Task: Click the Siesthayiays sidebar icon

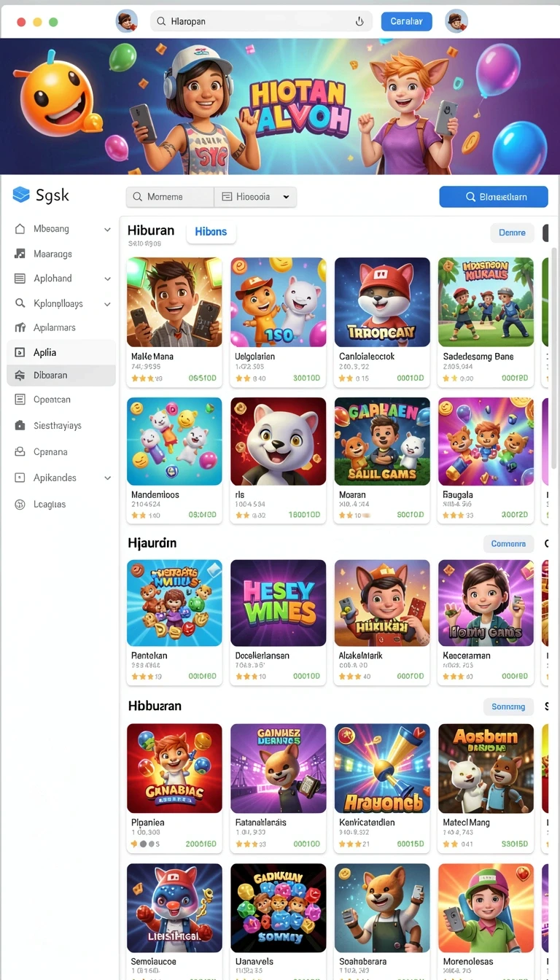Action: 20,426
